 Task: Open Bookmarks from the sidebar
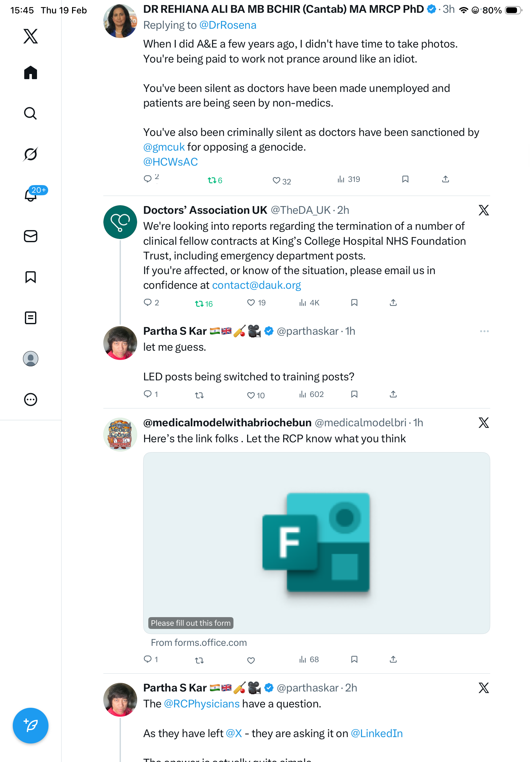pyautogui.click(x=31, y=277)
